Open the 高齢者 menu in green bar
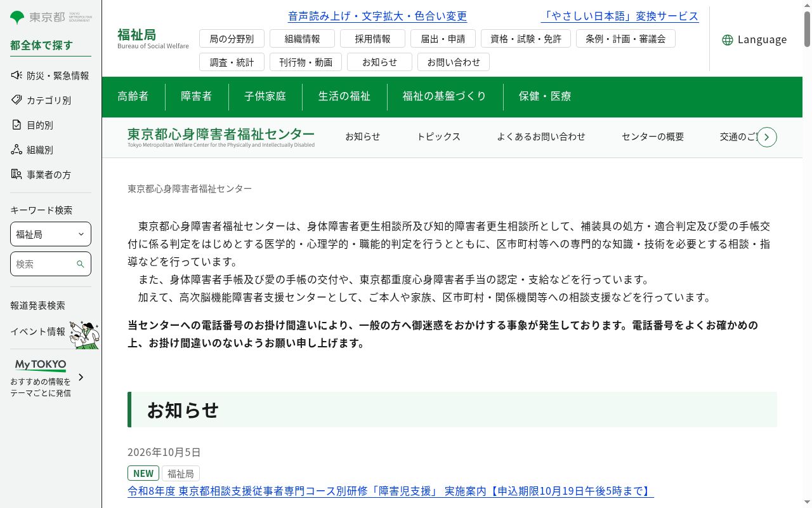 pos(133,97)
